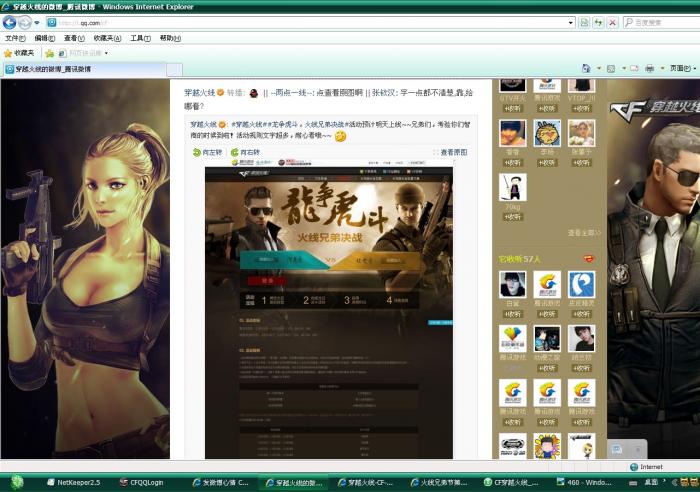Screen dimensions: 700x492
Task: Open the 帮助(H) menu
Action: (x=170, y=38)
